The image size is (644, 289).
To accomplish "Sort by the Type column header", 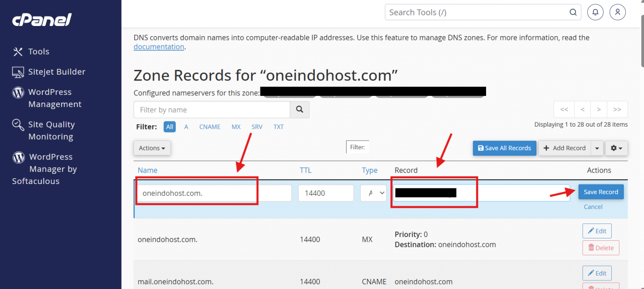I will (x=370, y=170).
